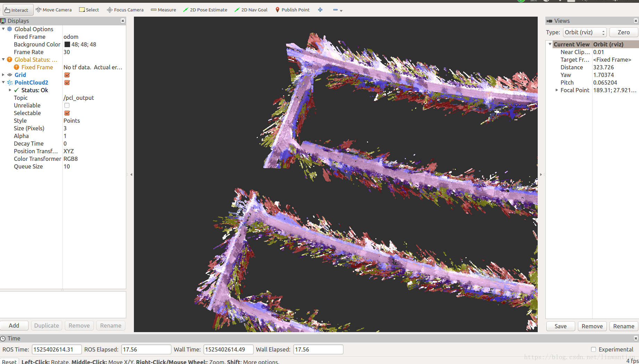Click Remove in the Displays panel
Viewport: 639px width, 364px height.
79,326
